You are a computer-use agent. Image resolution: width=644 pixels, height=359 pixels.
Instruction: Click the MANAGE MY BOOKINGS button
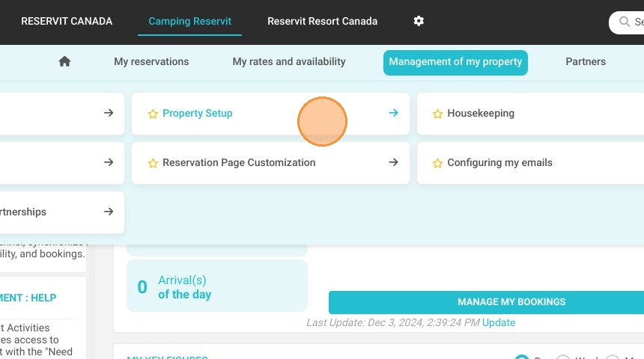[x=486, y=302]
